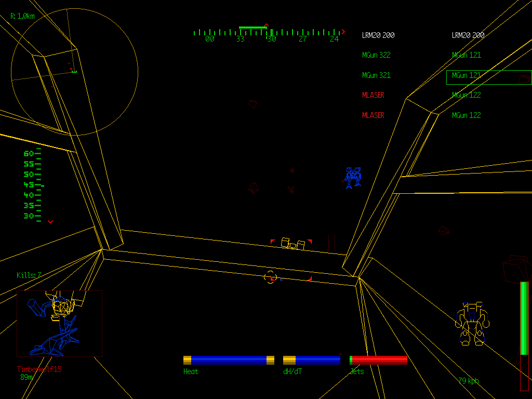Click the circular radar display
The height and width of the screenshot is (399, 532).
pyautogui.click(x=74, y=71)
